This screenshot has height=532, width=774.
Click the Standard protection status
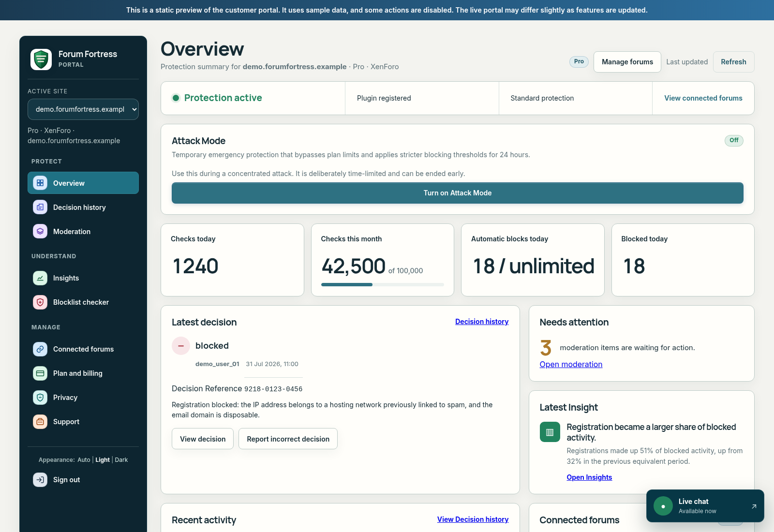click(x=542, y=98)
